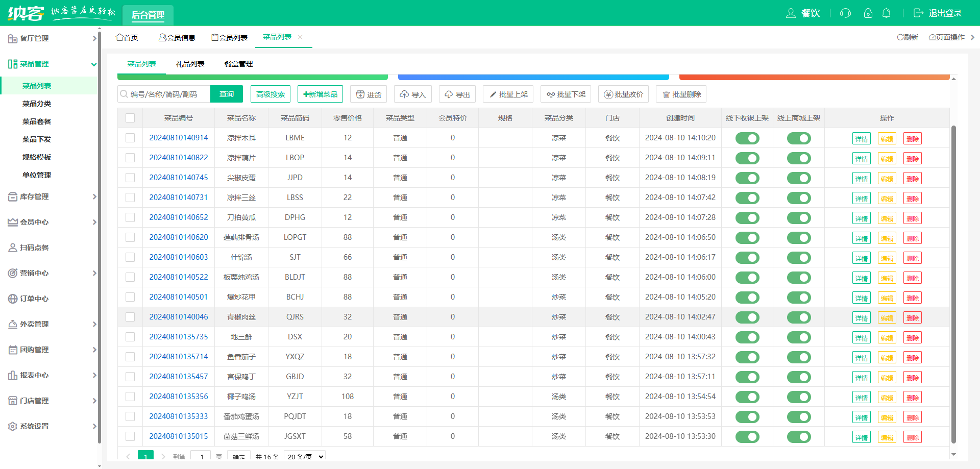Select 菜品分类 in the sidebar
980x469 pixels.
(37, 104)
